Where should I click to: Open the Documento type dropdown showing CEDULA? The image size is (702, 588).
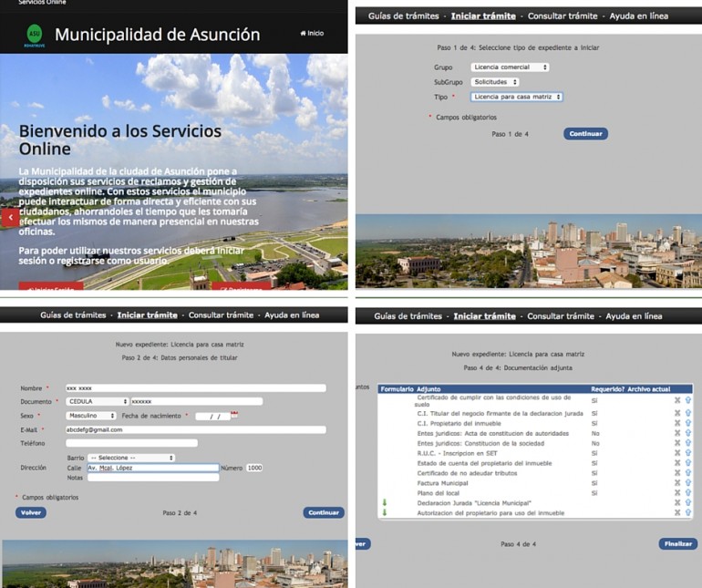click(98, 401)
